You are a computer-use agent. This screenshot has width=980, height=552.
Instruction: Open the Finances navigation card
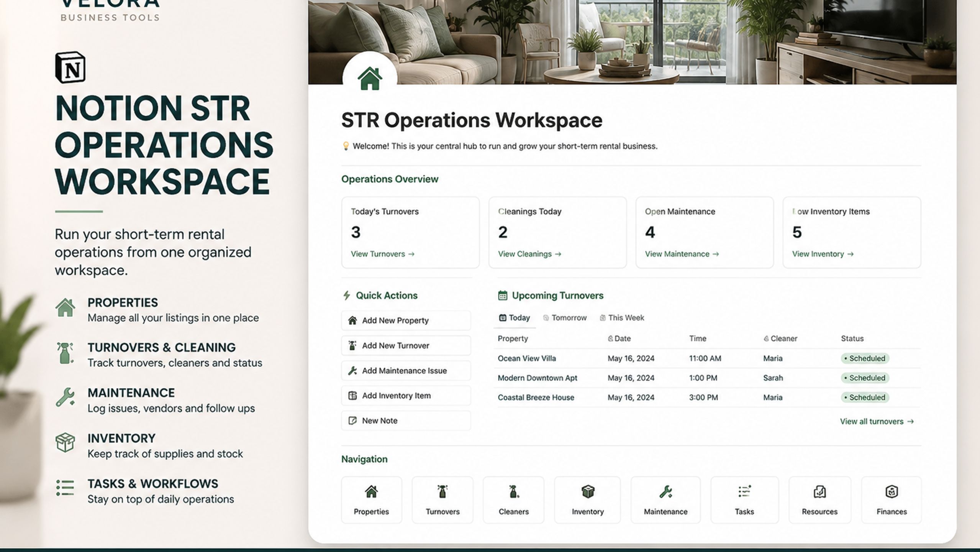pos(892,500)
